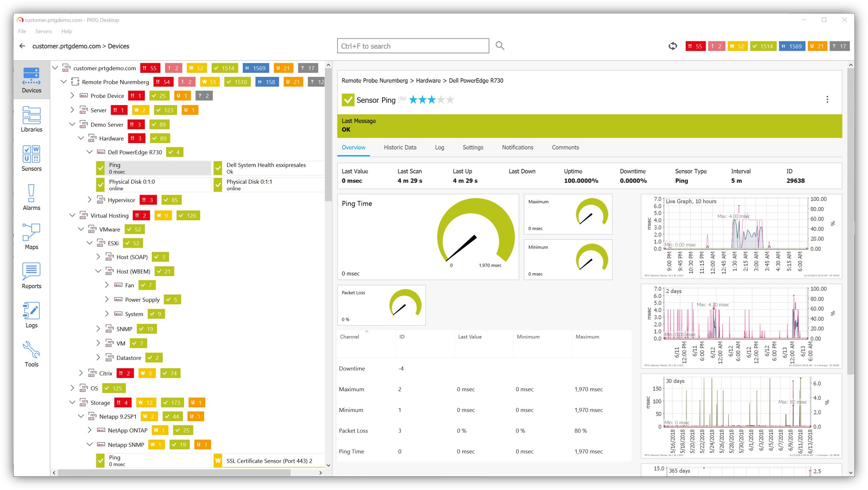Viewport: 868px width, 490px height.
Task: Click the back arrow button
Action: tap(23, 46)
